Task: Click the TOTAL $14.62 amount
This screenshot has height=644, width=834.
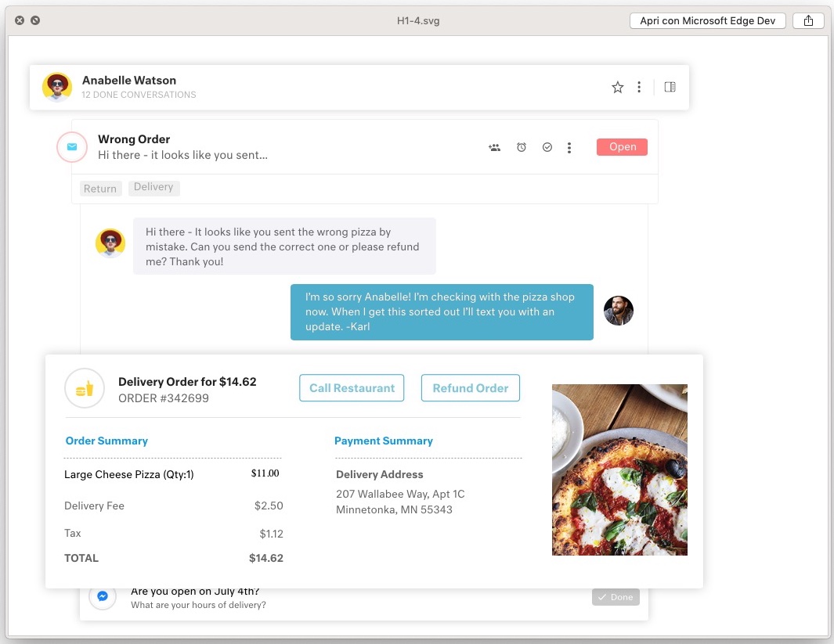Action: pyautogui.click(x=266, y=559)
